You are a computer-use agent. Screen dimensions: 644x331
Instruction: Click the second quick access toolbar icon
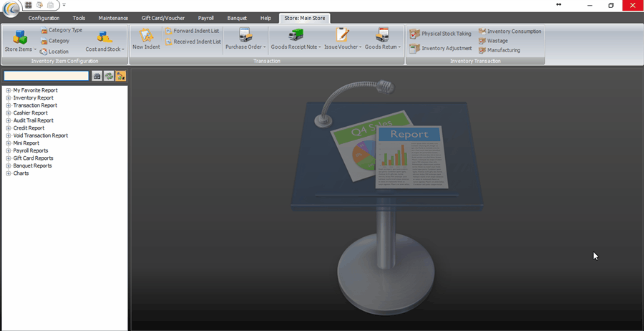click(x=39, y=5)
